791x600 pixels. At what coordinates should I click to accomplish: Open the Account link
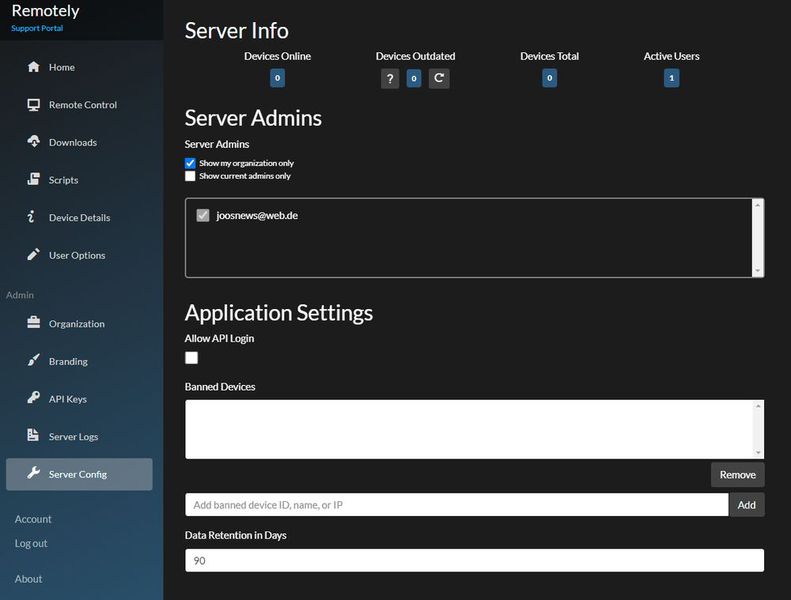33,519
